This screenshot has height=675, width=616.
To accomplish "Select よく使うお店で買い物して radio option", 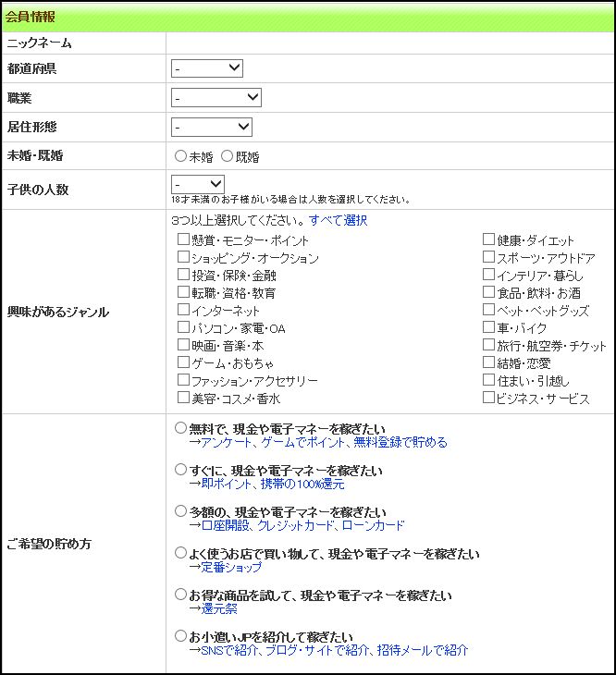I will pyautogui.click(x=180, y=553).
